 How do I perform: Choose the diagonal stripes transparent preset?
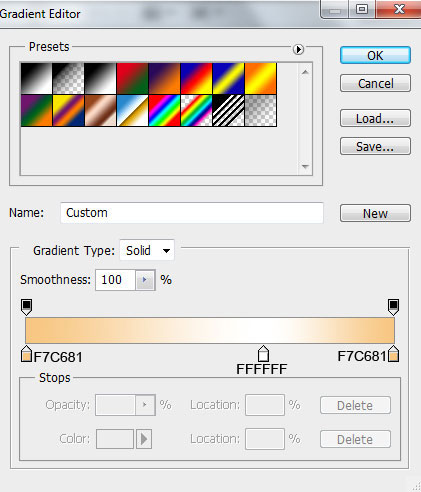click(x=228, y=110)
